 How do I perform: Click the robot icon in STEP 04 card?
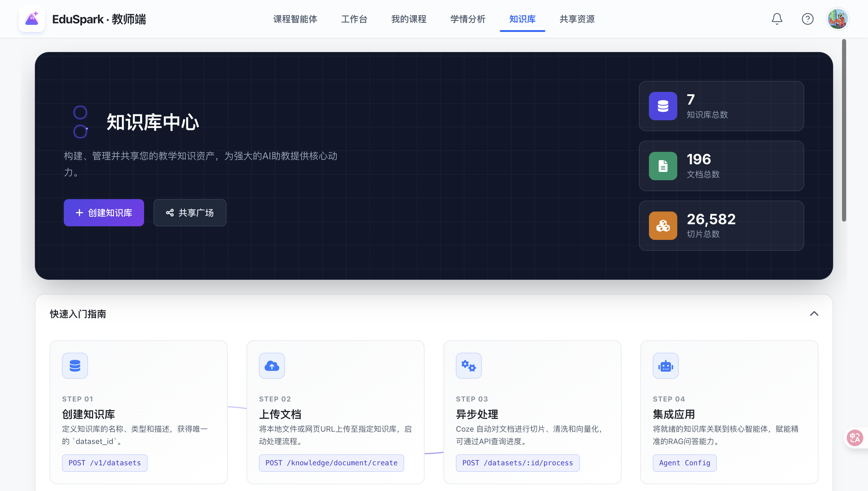pos(665,365)
